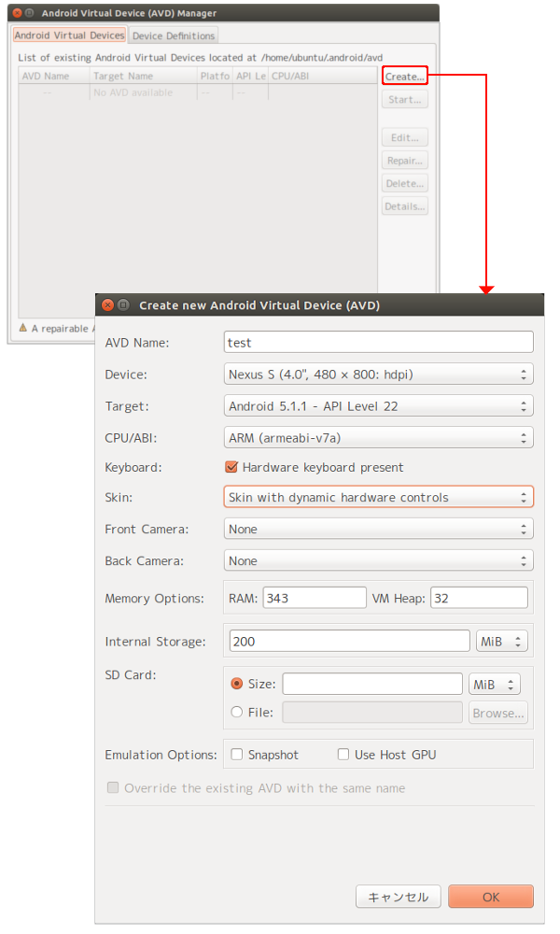Screen dimensions: 560x934
Task: Click the VM Heap field showing 32
Action: point(479,598)
